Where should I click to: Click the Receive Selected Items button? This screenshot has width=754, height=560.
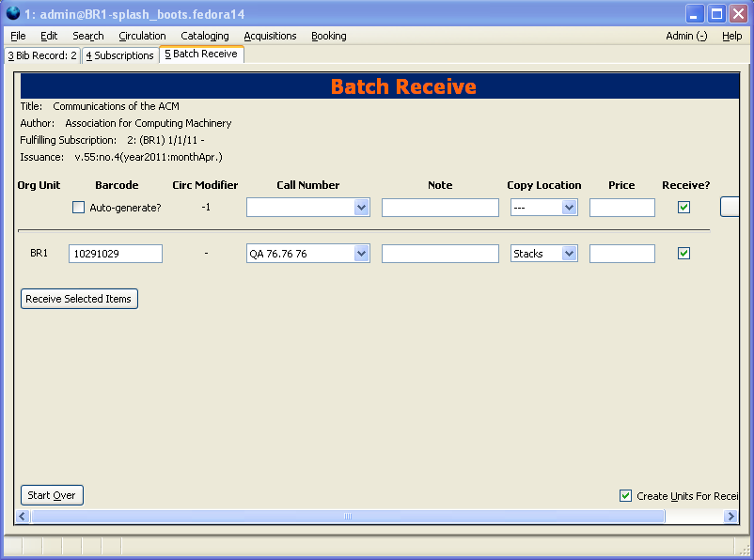click(79, 299)
